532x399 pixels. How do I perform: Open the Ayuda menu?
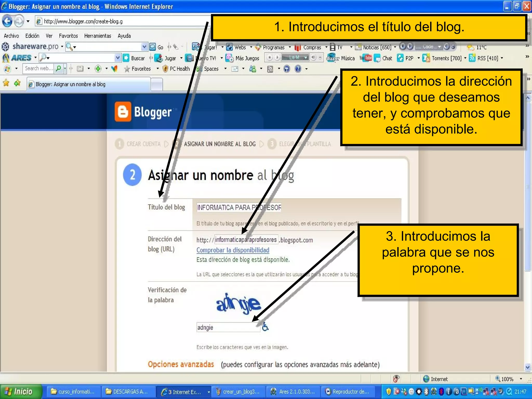pos(124,36)
